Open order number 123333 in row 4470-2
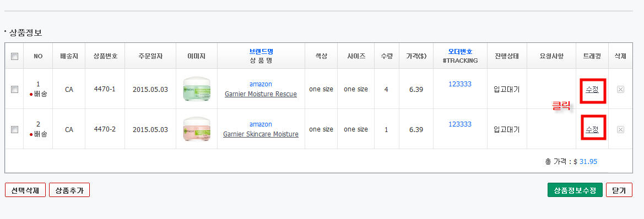The width and height of the screenshot is (644, 219). click(x=460, y=124)
